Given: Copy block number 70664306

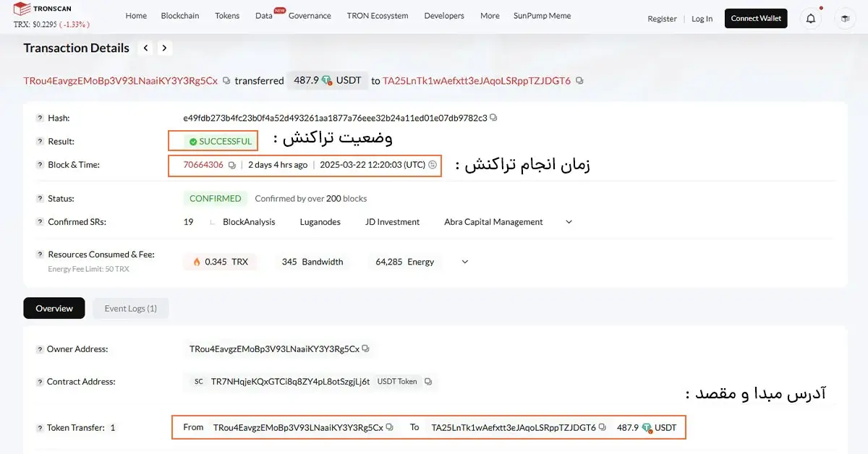Looking at the screenshot, I should (232, 165).
